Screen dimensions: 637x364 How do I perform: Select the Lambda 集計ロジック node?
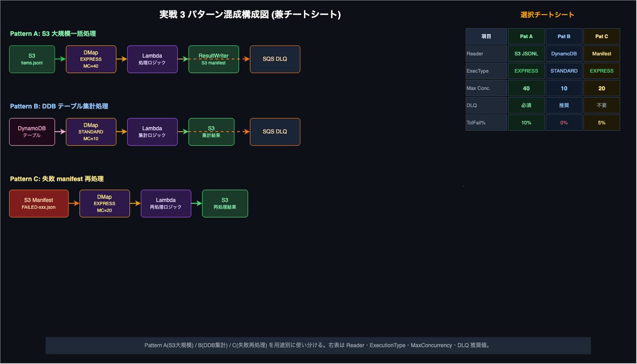coord(152,132)
